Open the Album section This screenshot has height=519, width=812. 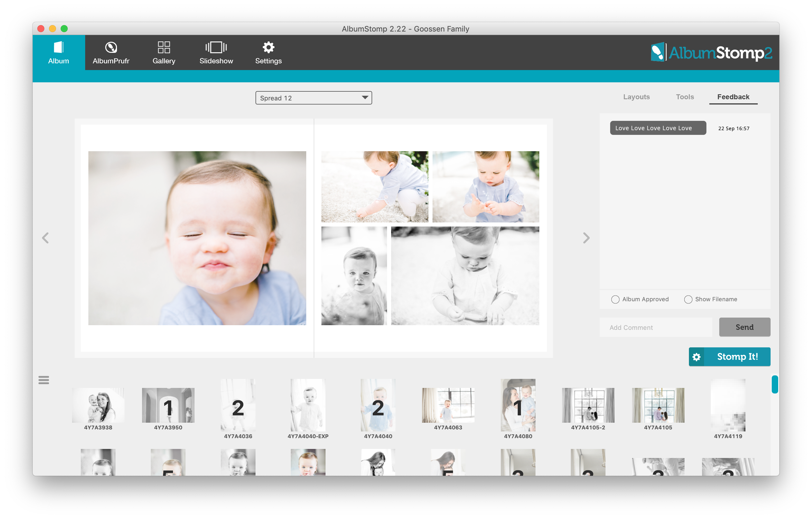point(58,52)
